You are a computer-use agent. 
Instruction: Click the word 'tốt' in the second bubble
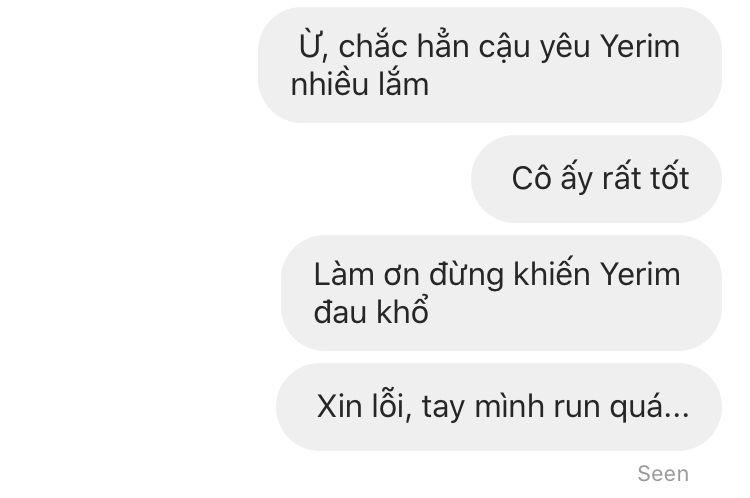pos(670,178)
